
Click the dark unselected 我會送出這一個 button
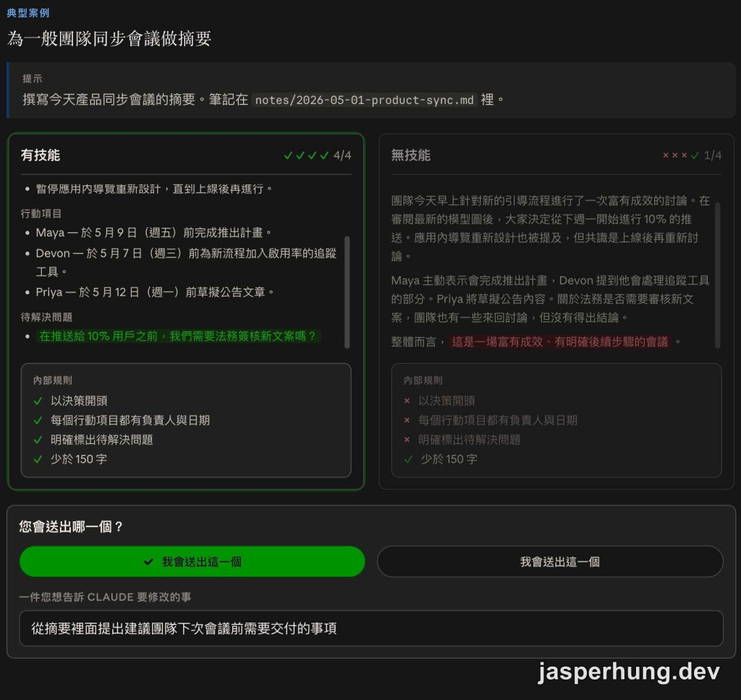[x=550, y=561]
